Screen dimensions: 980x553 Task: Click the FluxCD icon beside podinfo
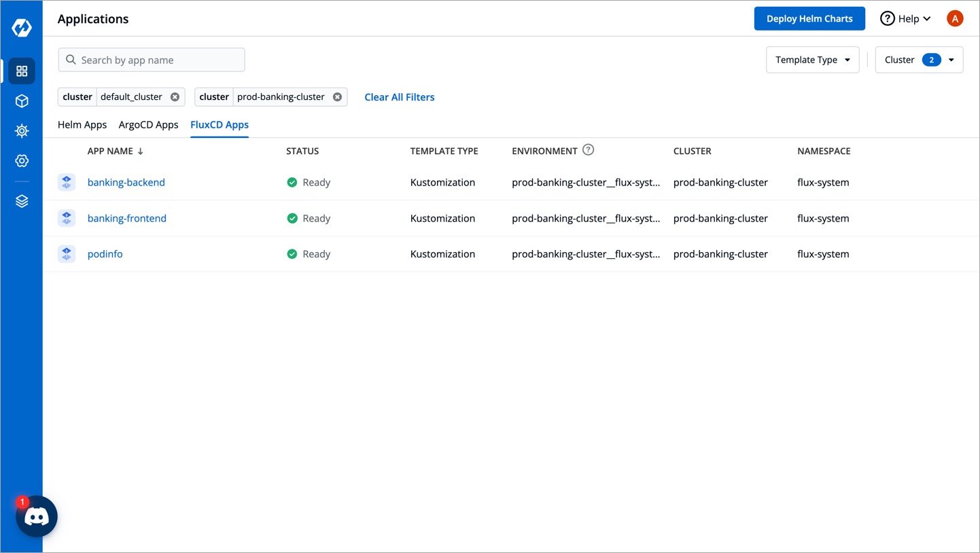coord(67,254)
